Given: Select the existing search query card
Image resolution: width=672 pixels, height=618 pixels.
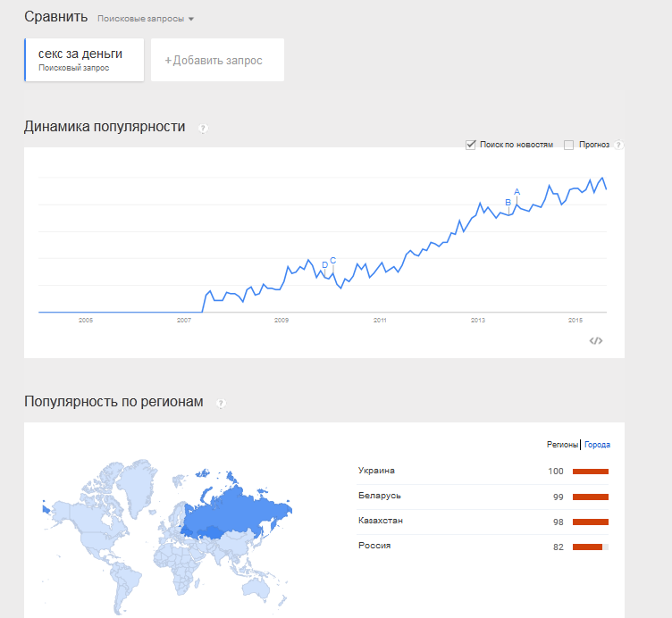Looking at the screenshot, I should pyautogui.click(x=85, y=59).
